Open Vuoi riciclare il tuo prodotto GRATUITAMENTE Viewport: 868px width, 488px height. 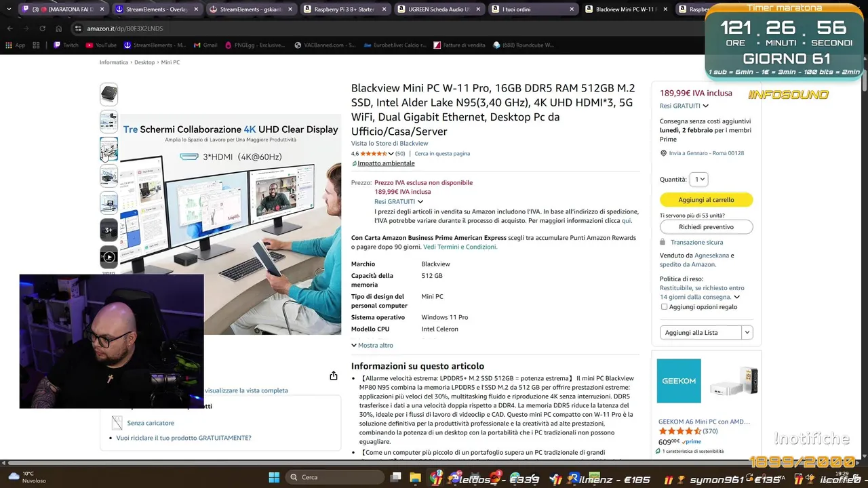(184, 438)
